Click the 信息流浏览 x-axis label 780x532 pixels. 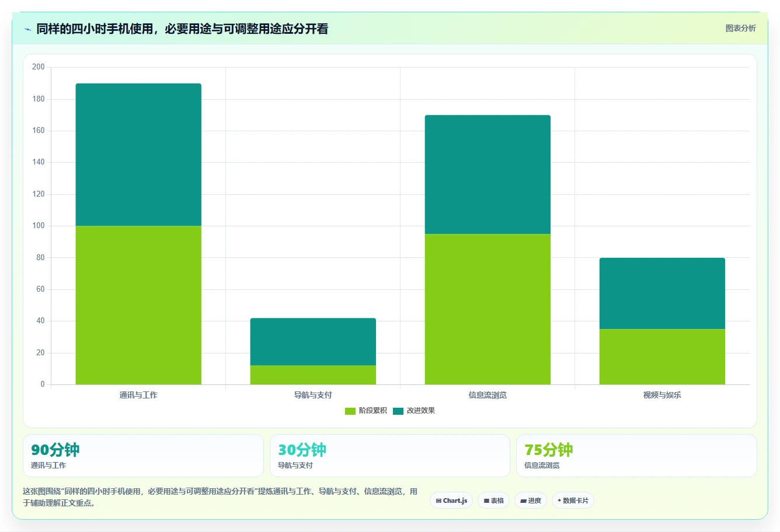[487, 395]
